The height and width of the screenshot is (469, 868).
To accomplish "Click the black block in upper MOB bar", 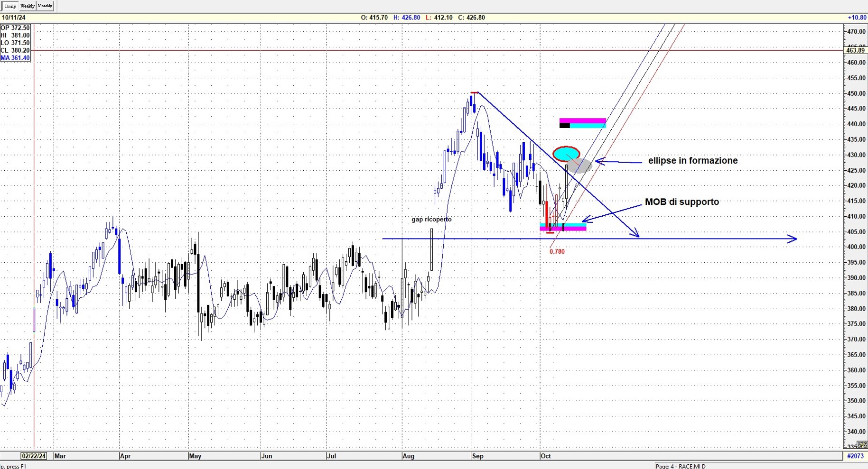I will (x=564, y=126).
